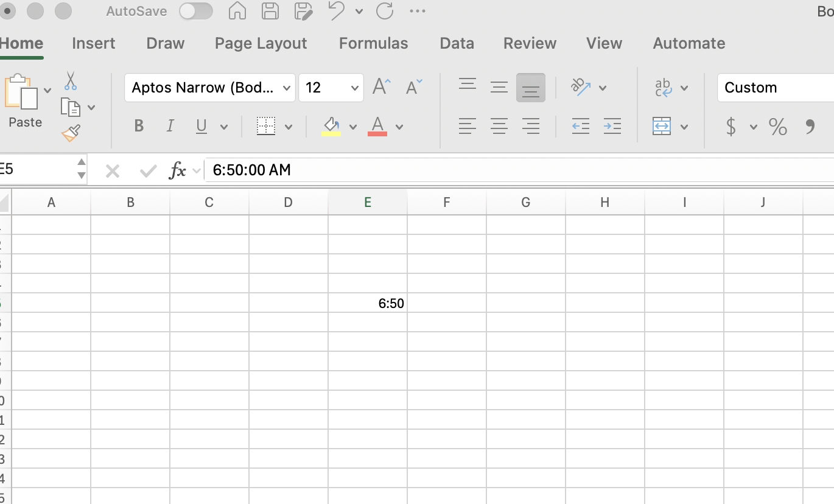Click the text Orientation icon
Image resolution: width=834 pixels, height=504 pixels.
click(581, 87)
